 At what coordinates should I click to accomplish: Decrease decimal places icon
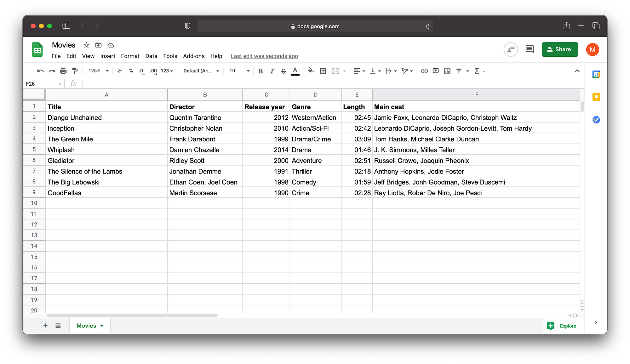coord(142,71)
